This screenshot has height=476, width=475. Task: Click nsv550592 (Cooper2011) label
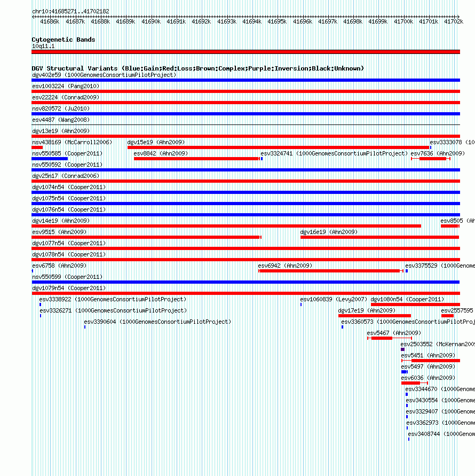coord(67,165)
